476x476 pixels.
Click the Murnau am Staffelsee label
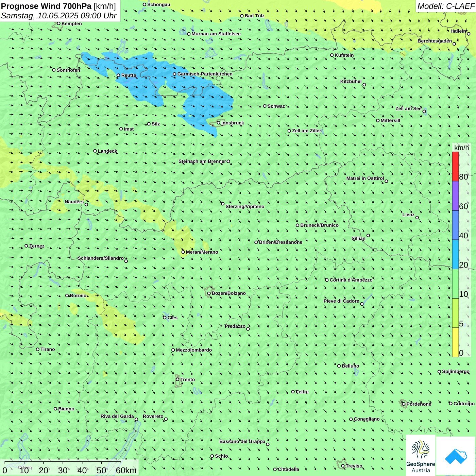click(216, 34)
